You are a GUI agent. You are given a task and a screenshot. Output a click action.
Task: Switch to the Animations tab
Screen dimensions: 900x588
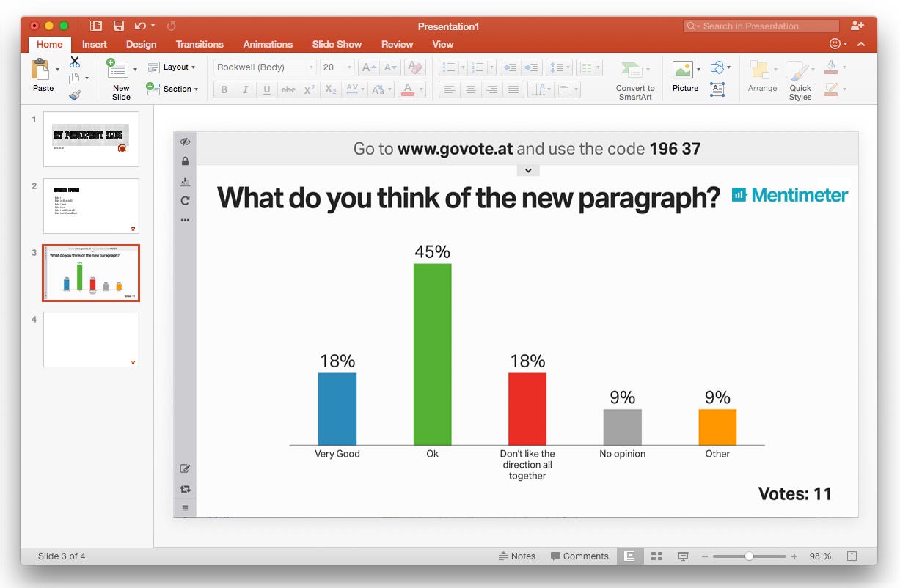(268, 44)
